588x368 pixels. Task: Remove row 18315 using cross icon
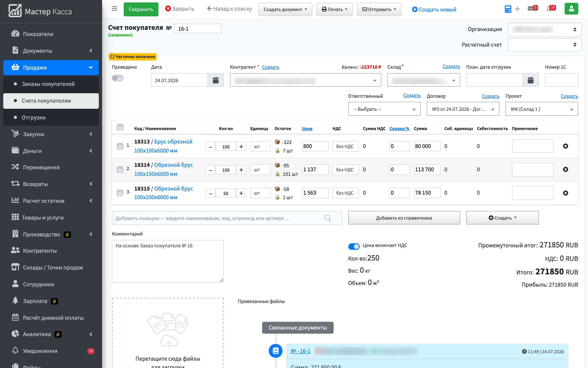(x=566, y=193)
